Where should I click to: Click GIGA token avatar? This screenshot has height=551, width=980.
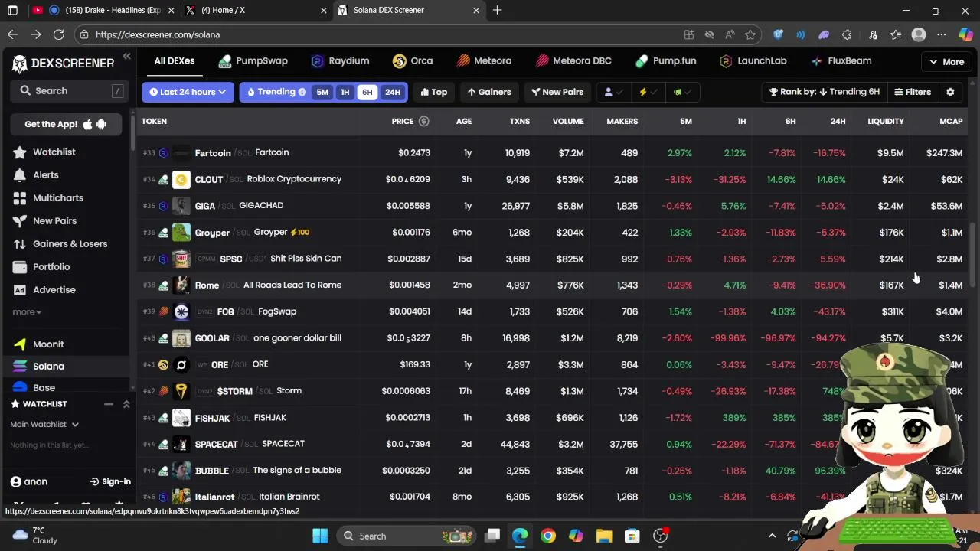(181, 206)
